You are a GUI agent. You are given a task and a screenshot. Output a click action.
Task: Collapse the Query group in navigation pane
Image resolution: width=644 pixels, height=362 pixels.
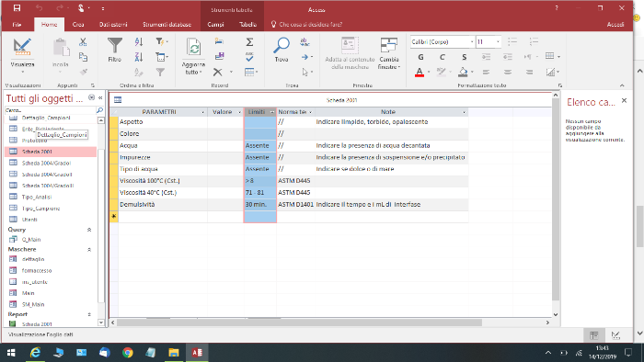(89, 230)
